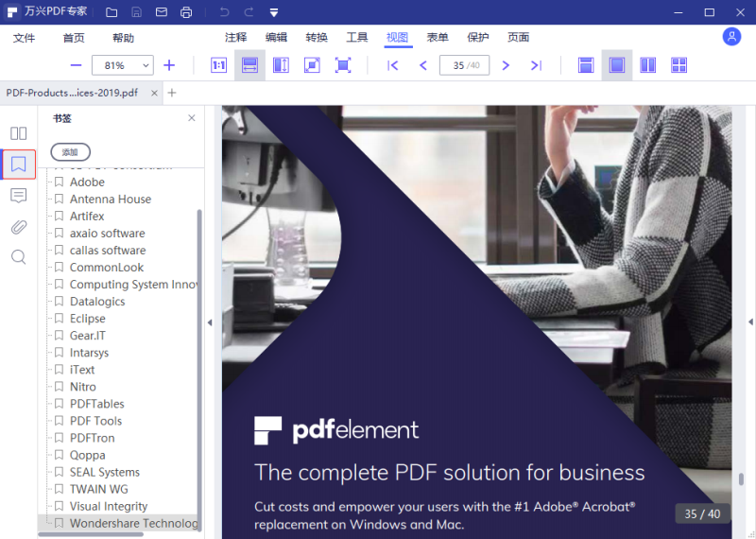
Task: Open the page thumbnails sidebar panel
Action: 18,133
